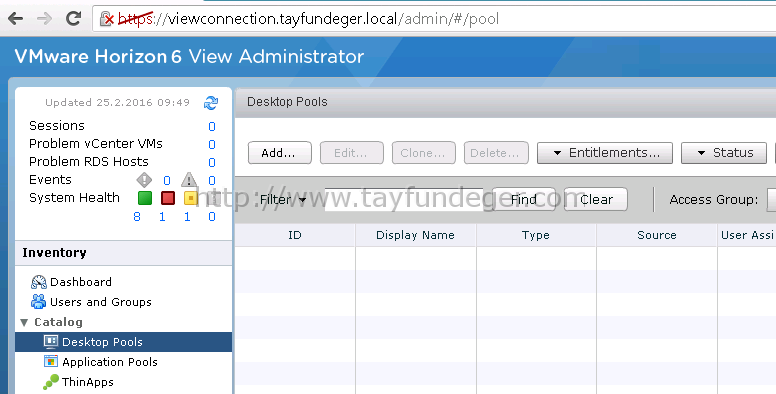Open the Dashboard inventory item
The image size is (776, 394).
pos(81,282)
